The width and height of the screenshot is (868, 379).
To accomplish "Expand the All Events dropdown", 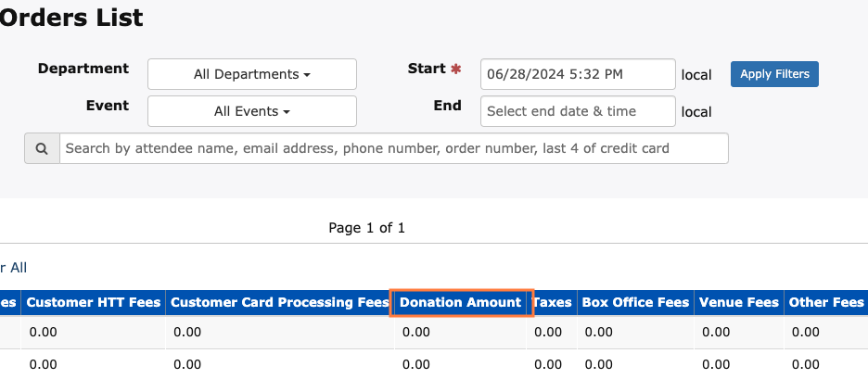I will 251,111.
